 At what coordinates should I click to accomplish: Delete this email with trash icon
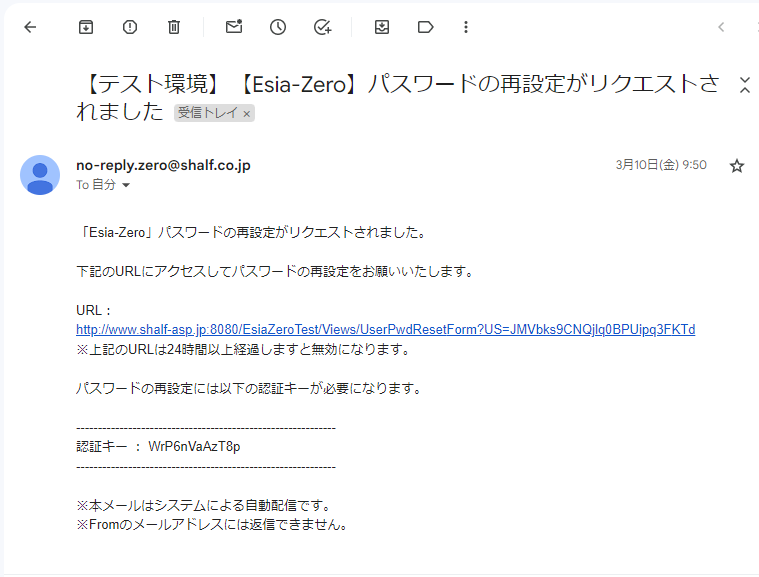174,27
